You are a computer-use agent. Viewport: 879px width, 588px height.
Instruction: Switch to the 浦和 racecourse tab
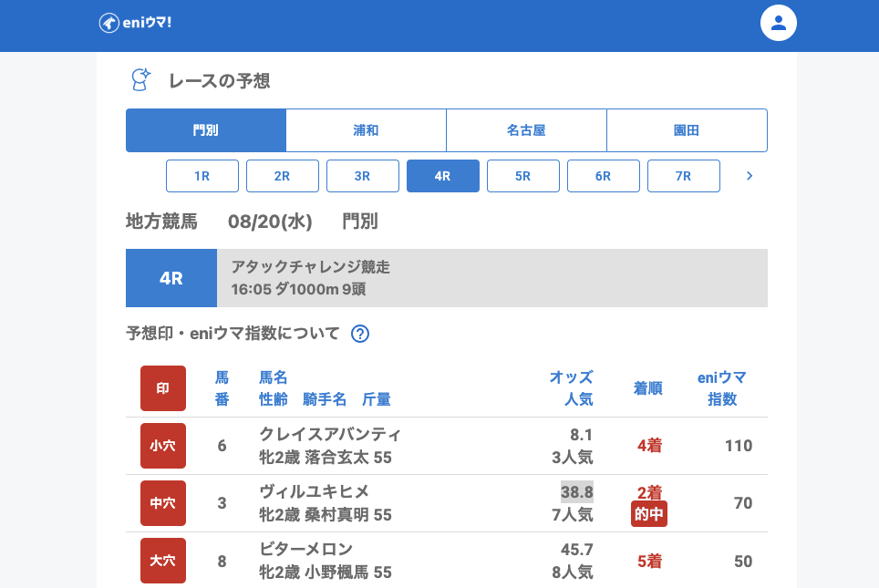click(366, 130)
